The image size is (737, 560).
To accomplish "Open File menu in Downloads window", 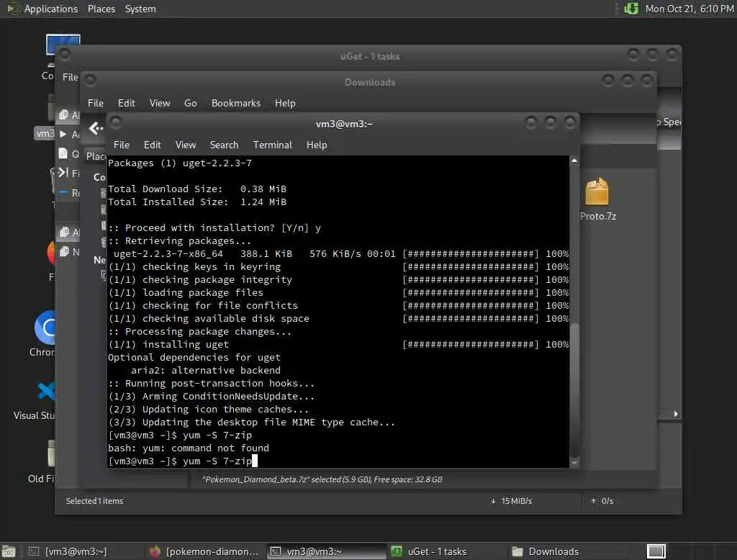I will click(x=96, y=103).
